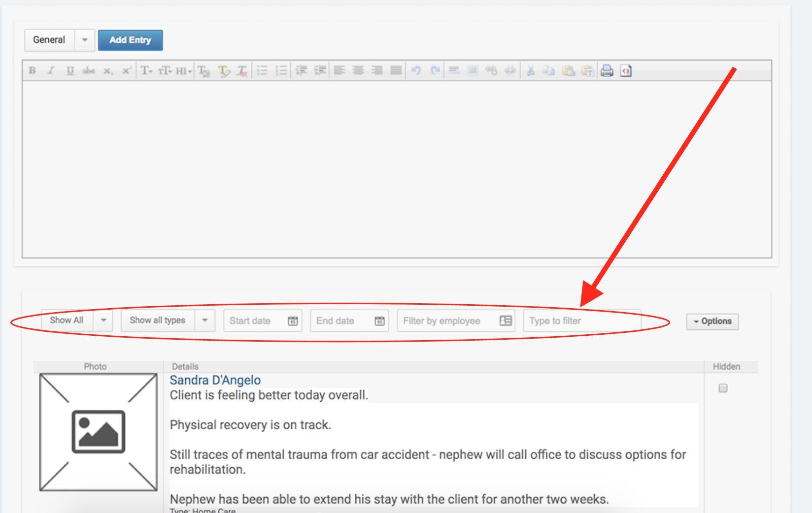Image resolution: width=812 pixels, height=513 pixels.
Task: Open the HTML source view icon
Action: pos(626,70)
